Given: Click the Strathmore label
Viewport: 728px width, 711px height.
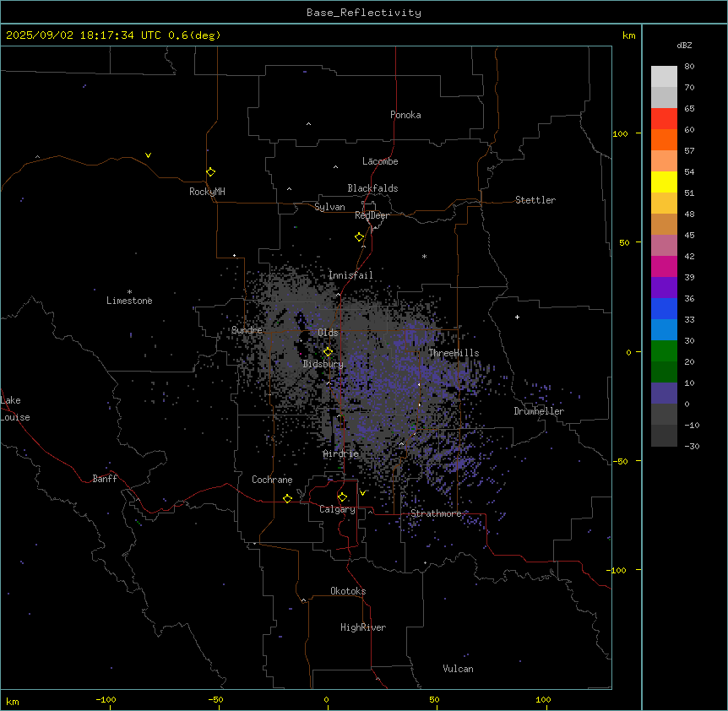Looking at the screenshot, I should point(436,513).
